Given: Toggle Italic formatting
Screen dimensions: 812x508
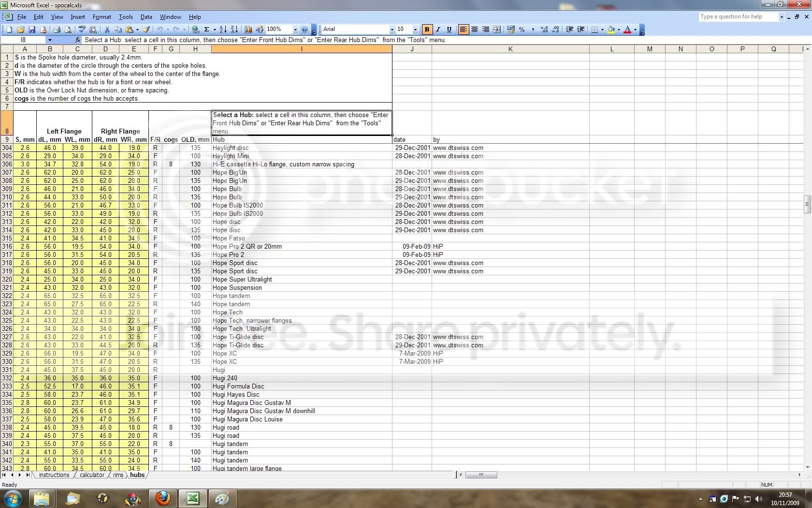Looking at the screenshot, I should pos(438,30).
